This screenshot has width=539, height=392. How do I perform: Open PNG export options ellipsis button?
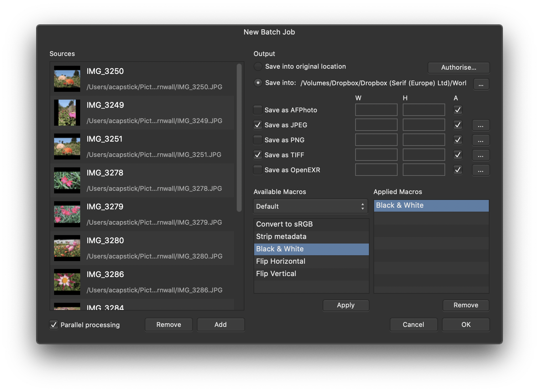tap(481, 140)
